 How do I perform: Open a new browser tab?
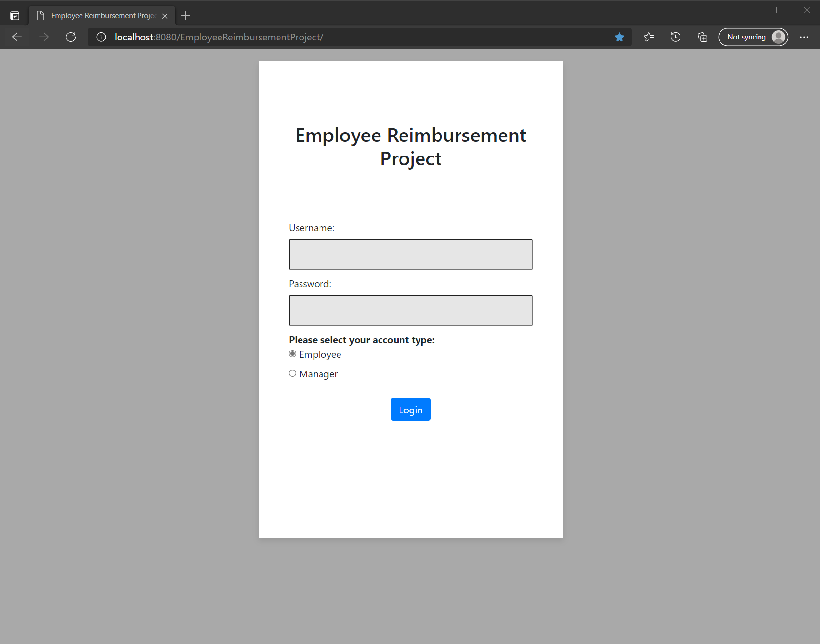186,15
